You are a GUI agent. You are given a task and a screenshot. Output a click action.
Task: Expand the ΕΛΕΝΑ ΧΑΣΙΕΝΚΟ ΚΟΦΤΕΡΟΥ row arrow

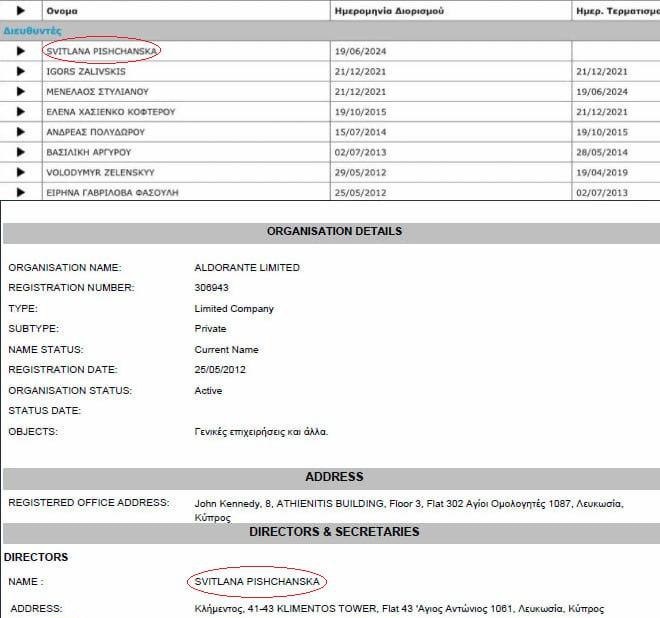(20, 112)
